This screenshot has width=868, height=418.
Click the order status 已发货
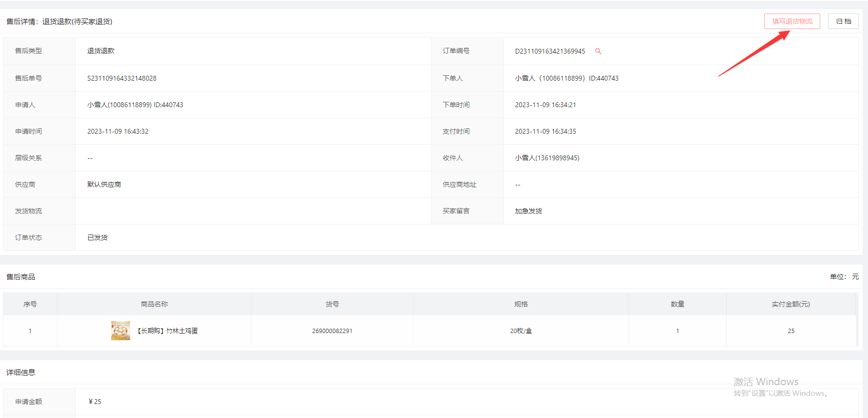tap(97, 237)
